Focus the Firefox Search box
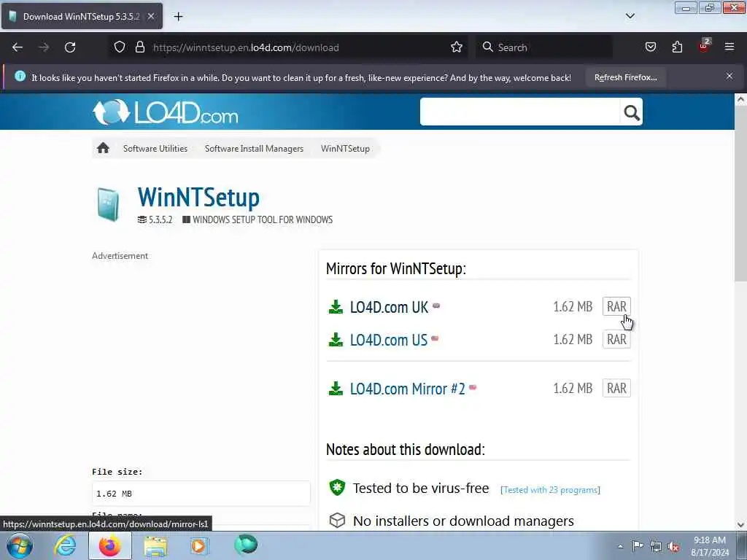 [544, 47]
